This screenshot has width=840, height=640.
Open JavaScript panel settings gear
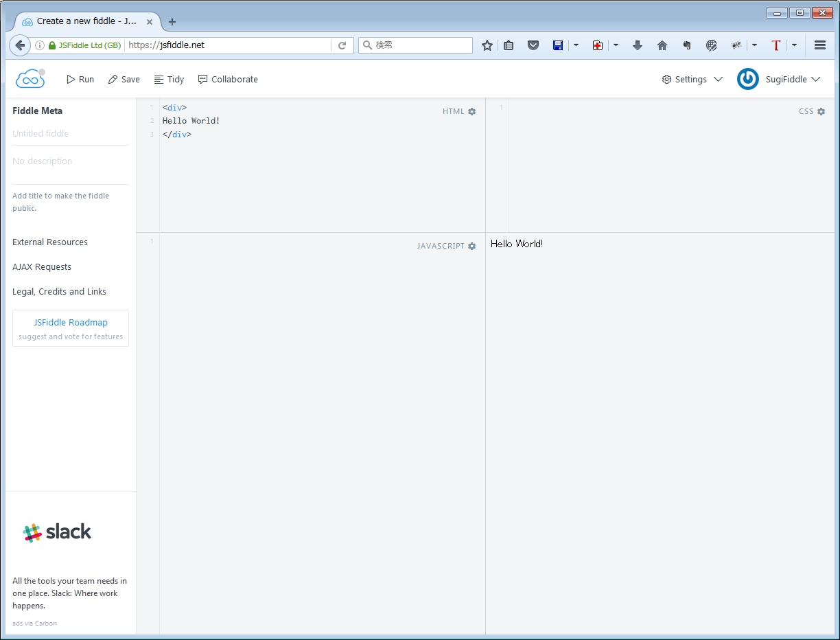tap(472, 246)
